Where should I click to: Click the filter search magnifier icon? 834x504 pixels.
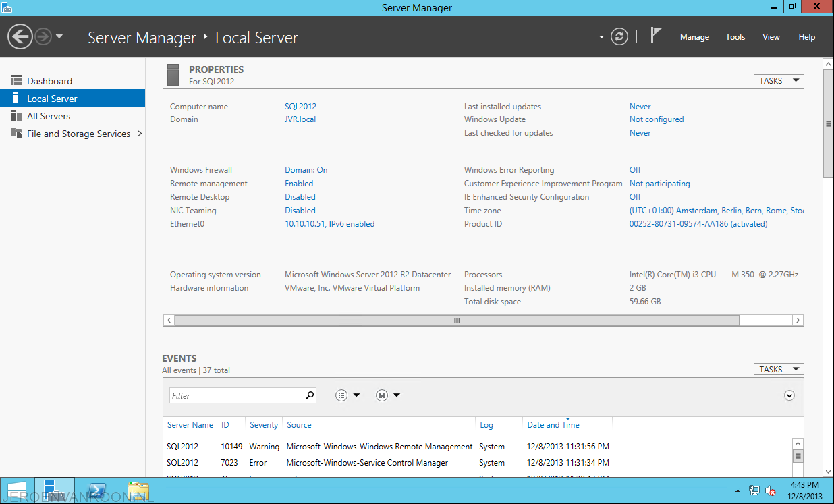pos(310,395)
